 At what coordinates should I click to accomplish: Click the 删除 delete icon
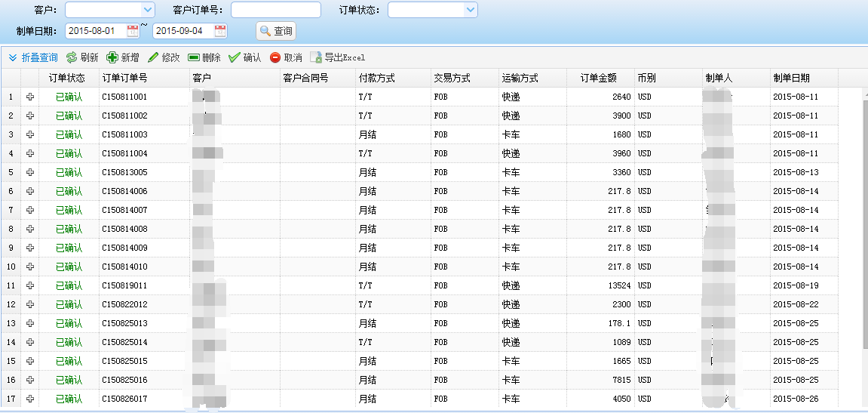coord(194,57)
